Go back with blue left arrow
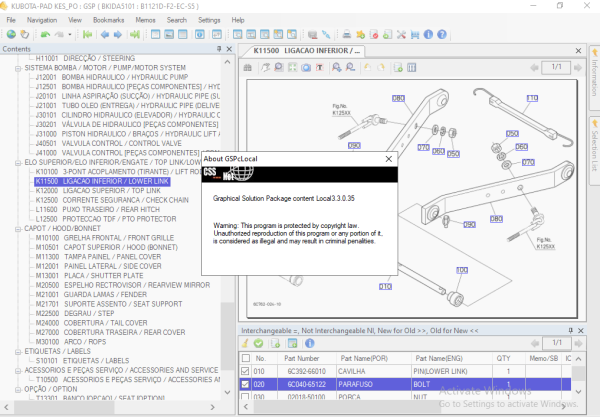 105,34
